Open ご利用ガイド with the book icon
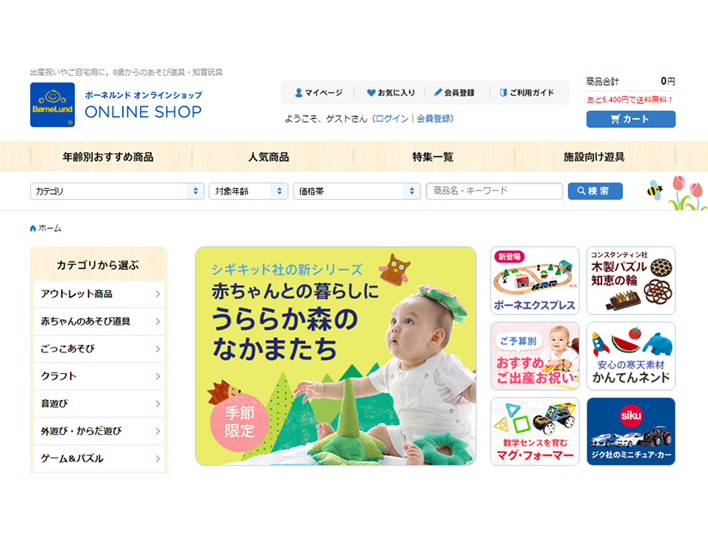Viewport: 708px width, 537px height. 527,93
